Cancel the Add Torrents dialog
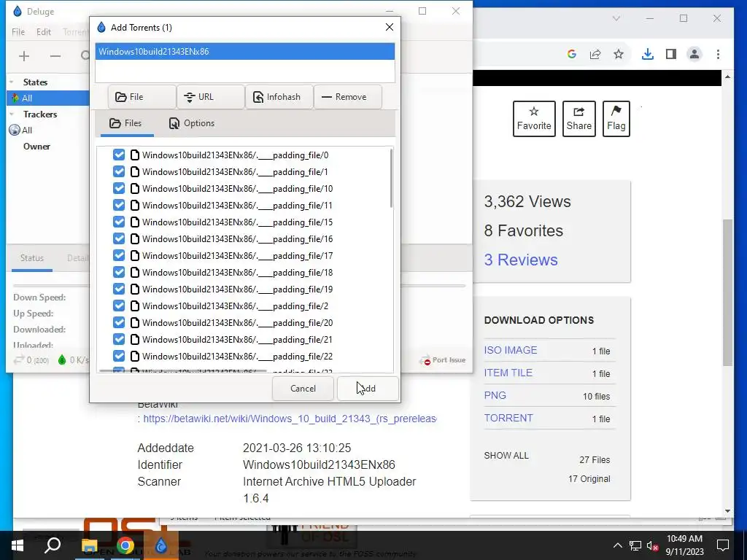Image resolution: width=747 pixels, height=560 pixels. coord(303,389)
